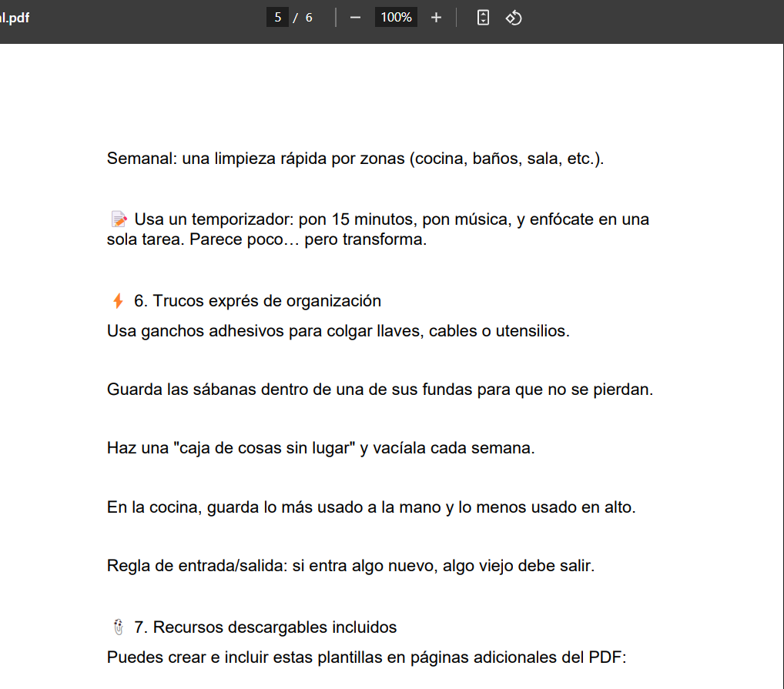Click the zoom in plus button
Image resolution: width=784 pixels, height=689 pixels.
click(436, 18)
